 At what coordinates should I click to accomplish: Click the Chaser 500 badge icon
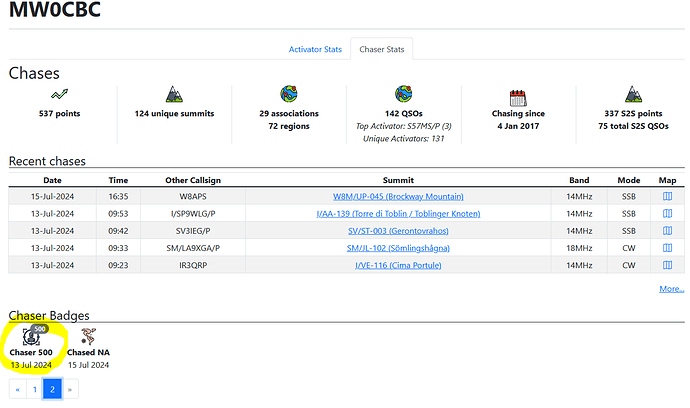[31, 337]
